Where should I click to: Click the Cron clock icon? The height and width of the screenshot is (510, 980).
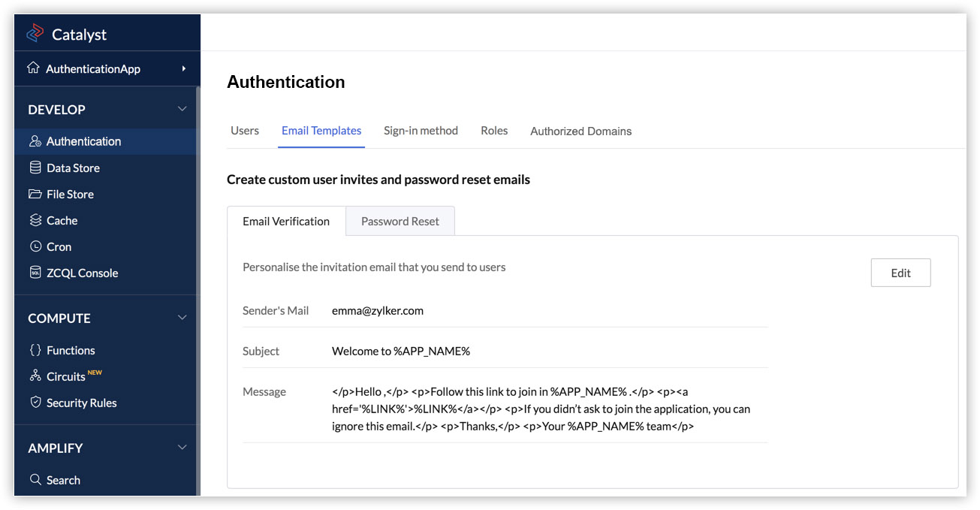coord(35,246)
